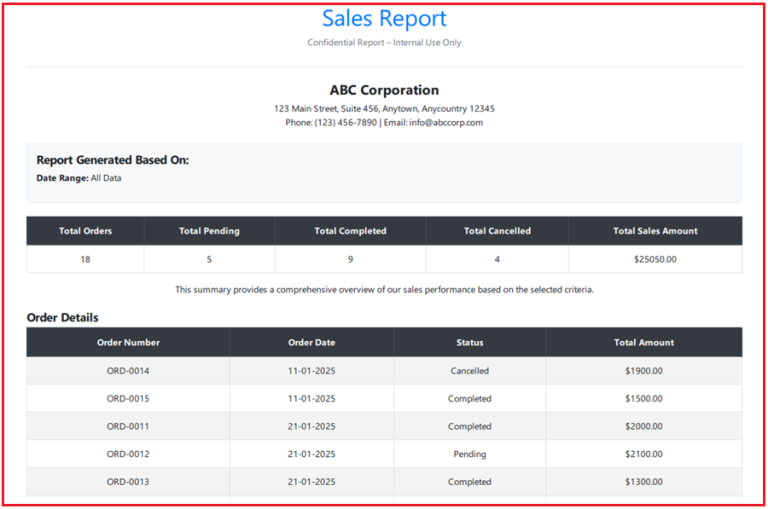Click the Sales Report title
This screenshot has height=509, width=768.
(x=384, y=19)
